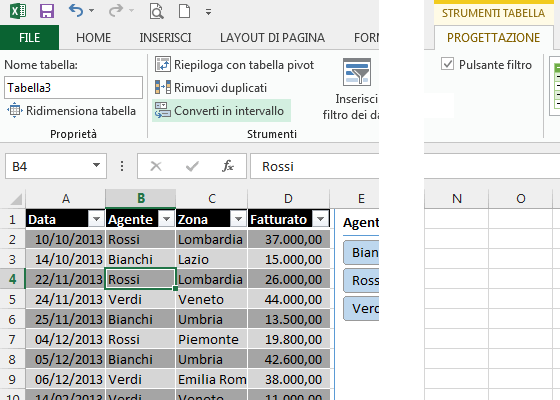
Task: Click Riepiloga con tabella pivot
Action: (x=234, y=65)
